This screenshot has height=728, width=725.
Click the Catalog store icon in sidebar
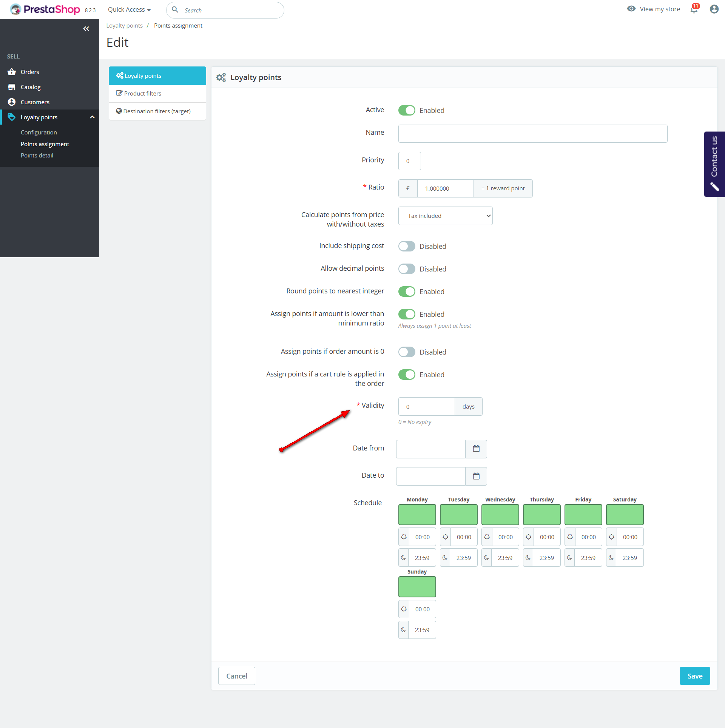tap(12, 87)
